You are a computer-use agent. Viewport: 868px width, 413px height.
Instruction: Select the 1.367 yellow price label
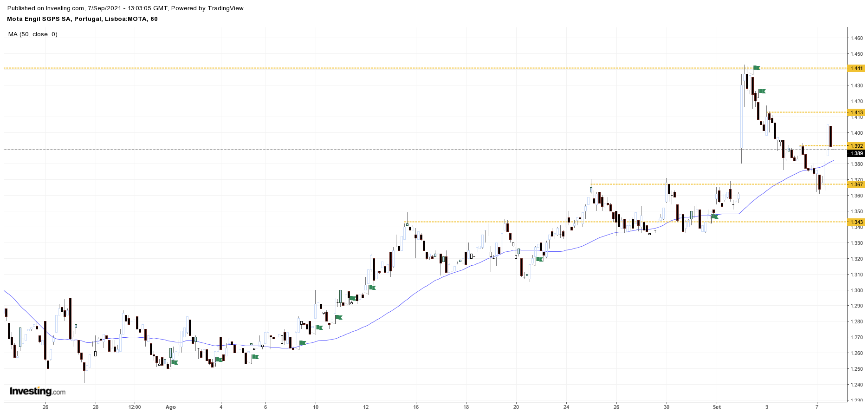pos(856,184)
